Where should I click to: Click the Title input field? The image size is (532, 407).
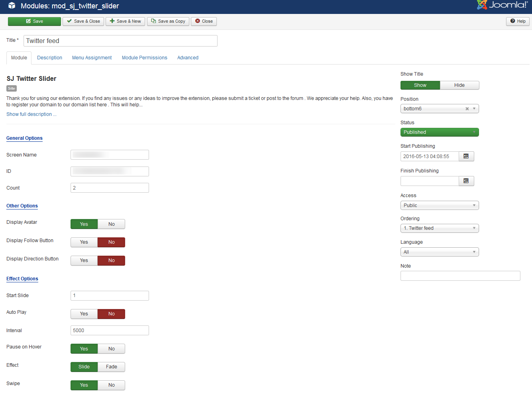pyautogui.click(x=120, y=41)
